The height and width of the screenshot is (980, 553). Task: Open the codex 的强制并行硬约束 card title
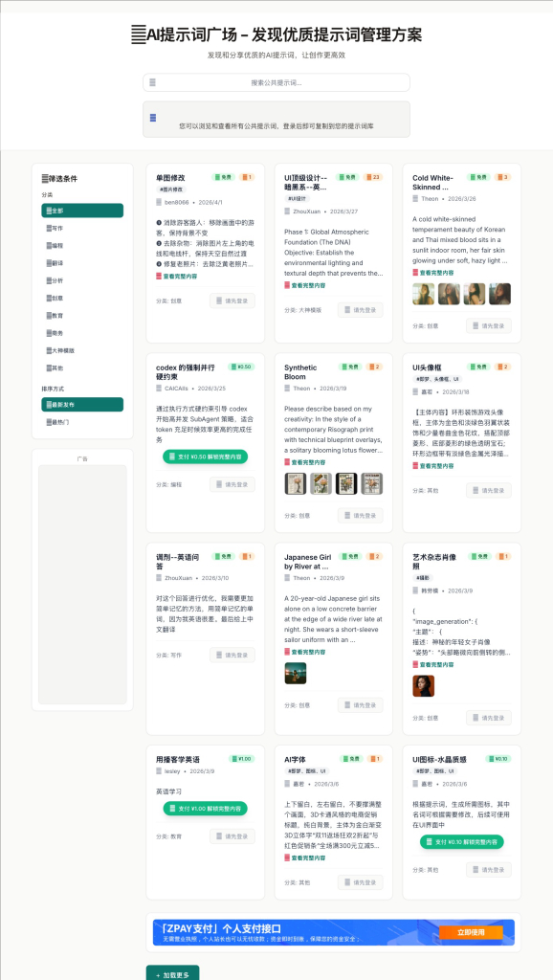pos(186,372)
